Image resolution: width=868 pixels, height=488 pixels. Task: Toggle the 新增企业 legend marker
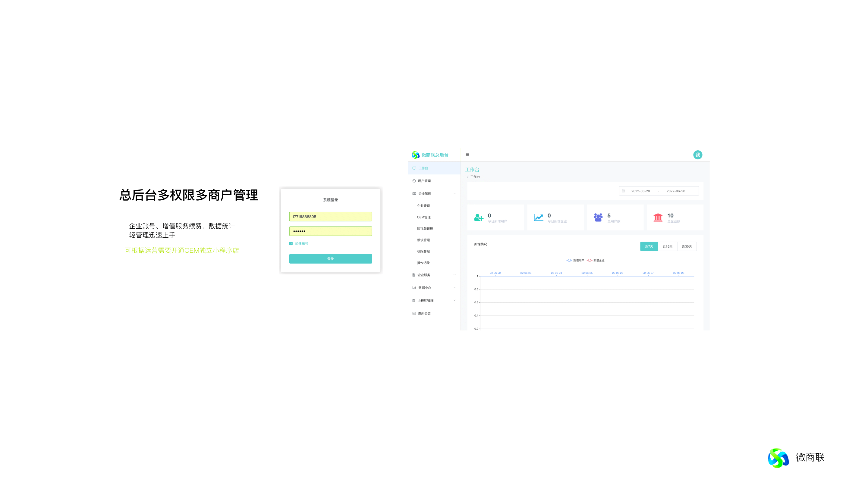coord(589,260)
